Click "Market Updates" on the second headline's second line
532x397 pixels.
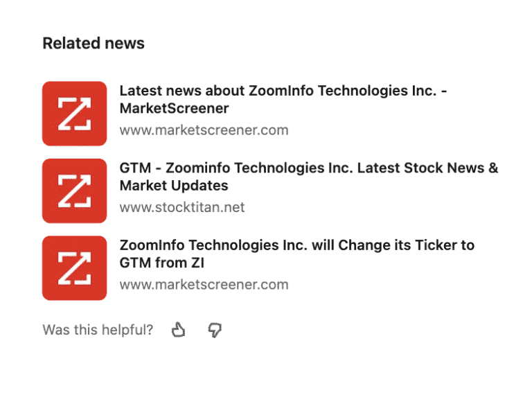(174, 186)
